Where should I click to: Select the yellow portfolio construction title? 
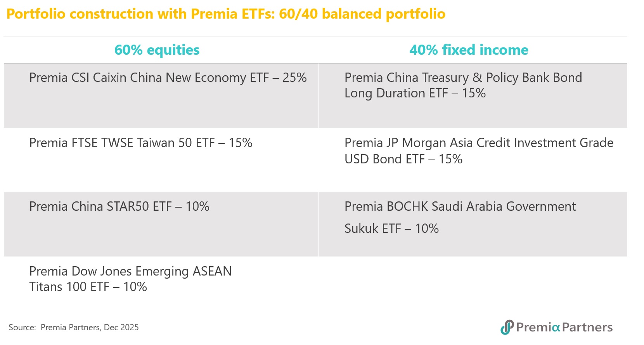click(x=225, y=14)
